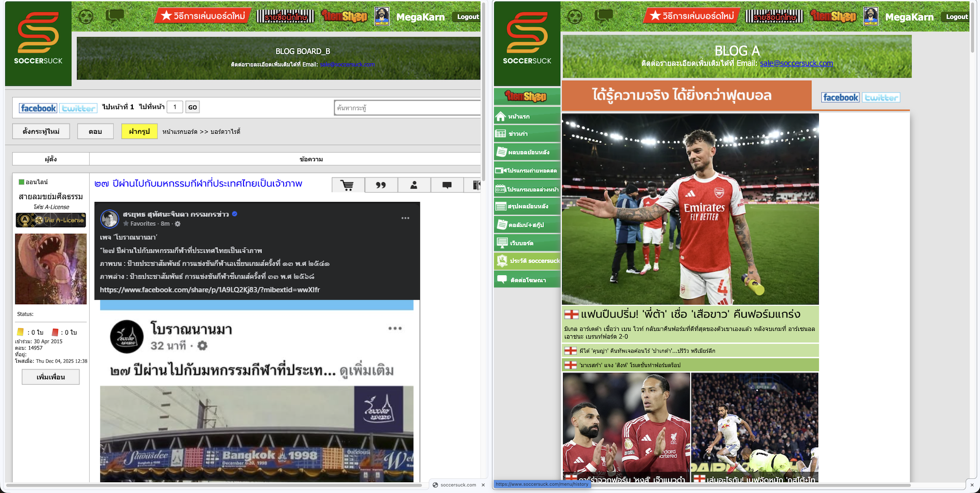Click the ตั้งกระทู้ใหม่ new topic button
The height and width of the screenshot is (493, 980).
(41, 131)
